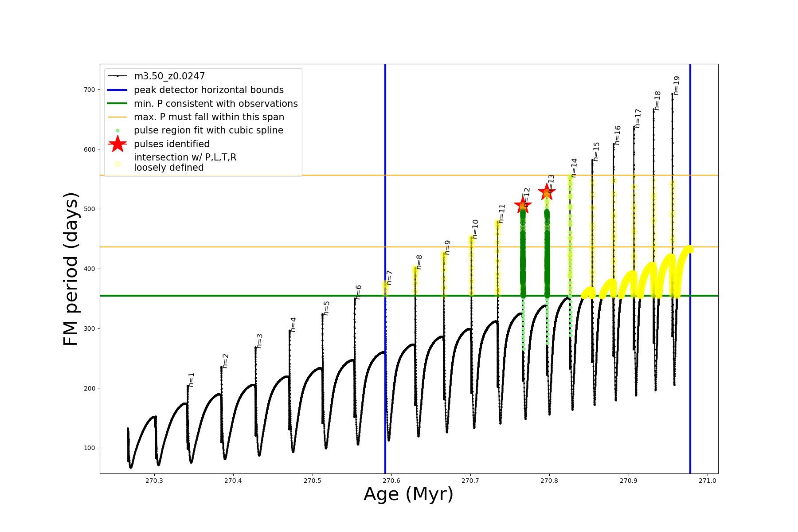Click the green line swatch in the legend

117,104
